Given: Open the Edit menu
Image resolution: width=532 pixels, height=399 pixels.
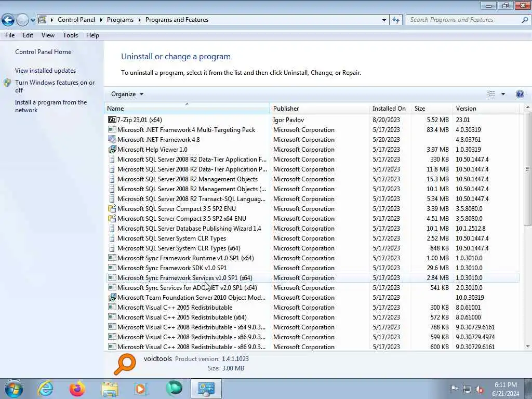Looking at the screenshot, I should coord(28,35).
